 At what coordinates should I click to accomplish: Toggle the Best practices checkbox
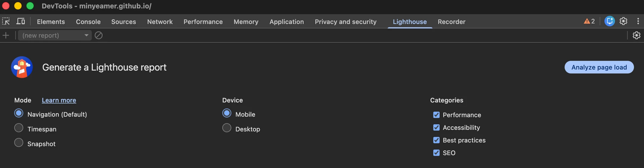pyautogui.click(x=436, y=140)
